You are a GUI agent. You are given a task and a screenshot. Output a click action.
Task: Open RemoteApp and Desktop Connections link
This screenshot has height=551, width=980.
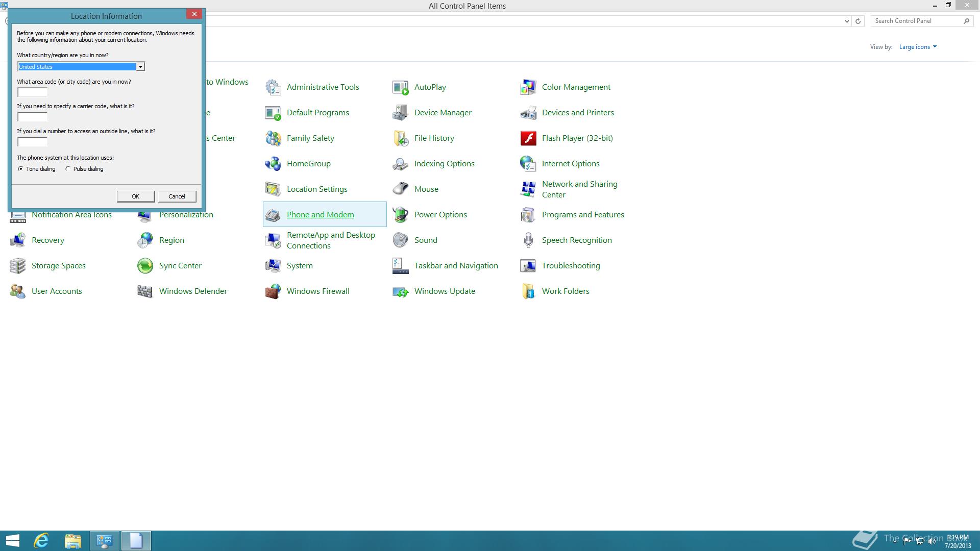click(x=331, y=240)
